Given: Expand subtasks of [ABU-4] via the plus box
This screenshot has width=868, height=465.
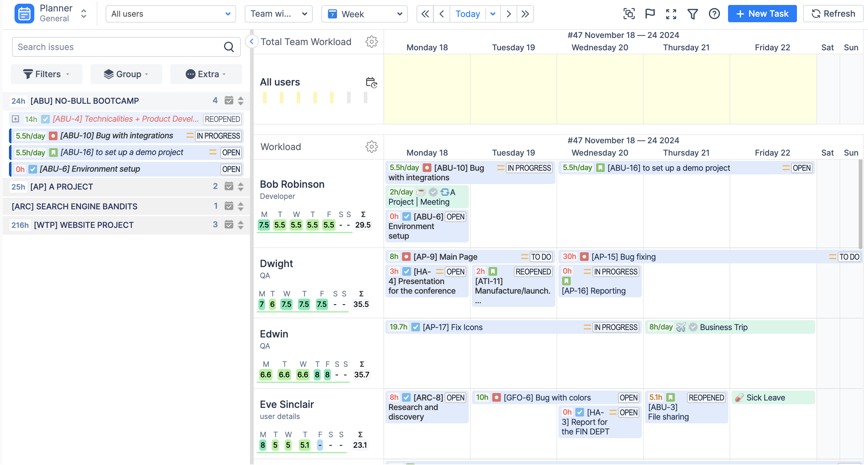Looking at the screenshot, I should pos(15,119).
